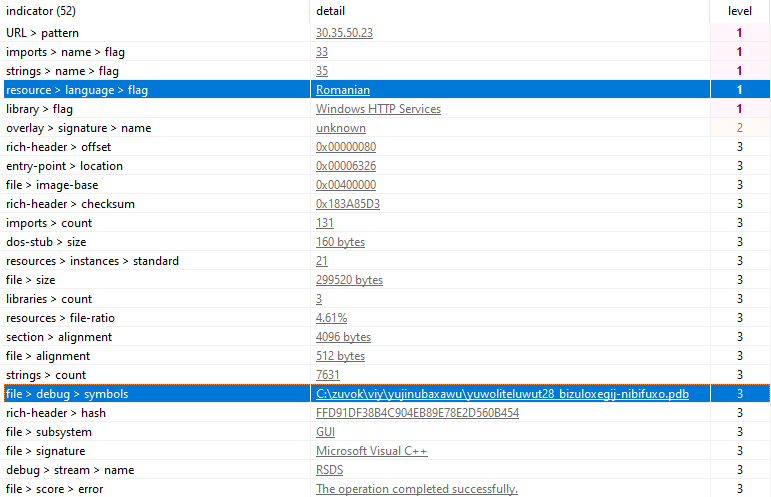The height and width of the screenshot is (497, 771).
Task: Select 'file > subsystem' indicator
Action: click(49, 432)
